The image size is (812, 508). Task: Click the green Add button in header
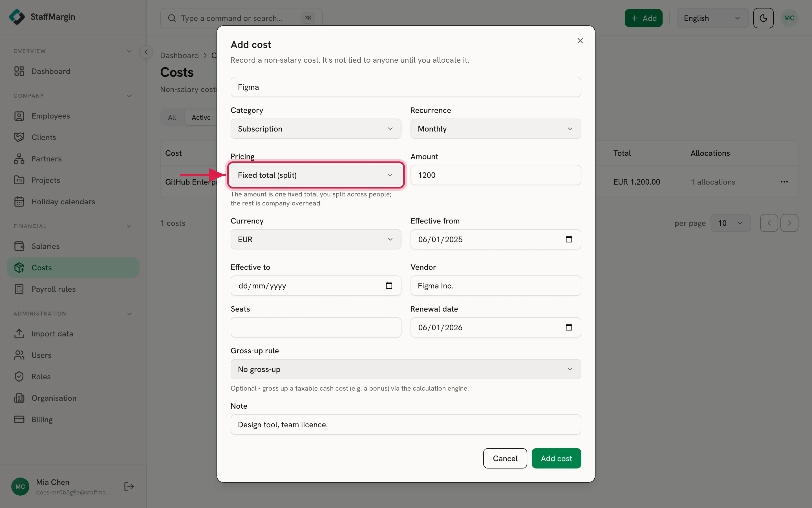pyautogui.click(x=643, y=18)
